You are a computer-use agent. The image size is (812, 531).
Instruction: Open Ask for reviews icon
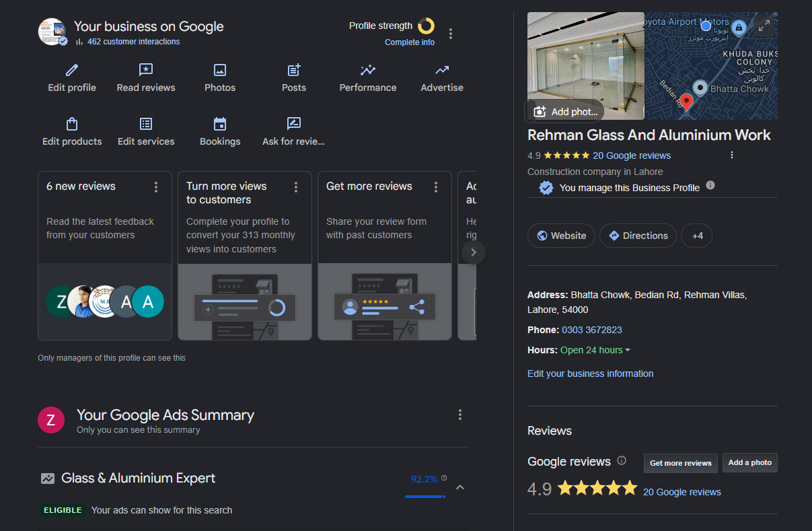[x=294, y=124]
